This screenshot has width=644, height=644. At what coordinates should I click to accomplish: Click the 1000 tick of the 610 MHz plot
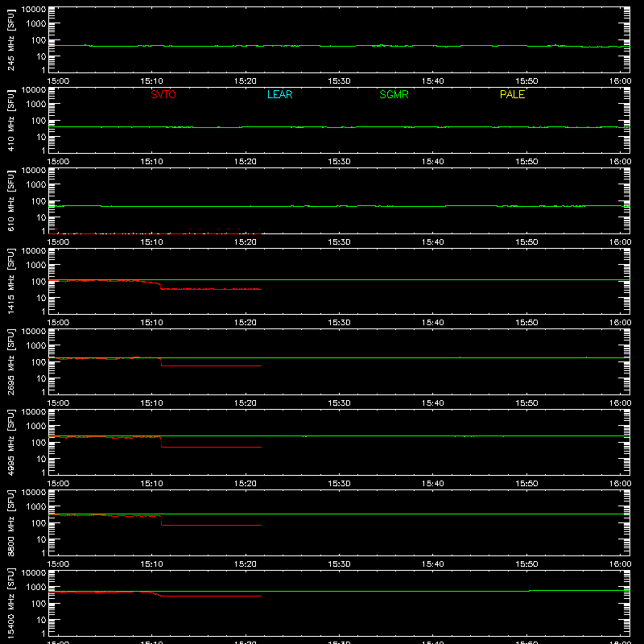[x=36, y=185]
